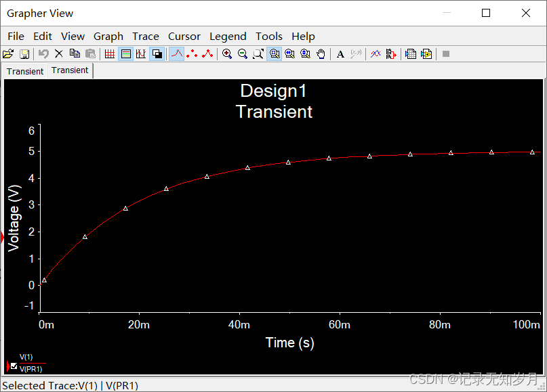Viewport: 547px width, 392px height.
Task: Close the Grapher View window
Action: coord(526,13)
